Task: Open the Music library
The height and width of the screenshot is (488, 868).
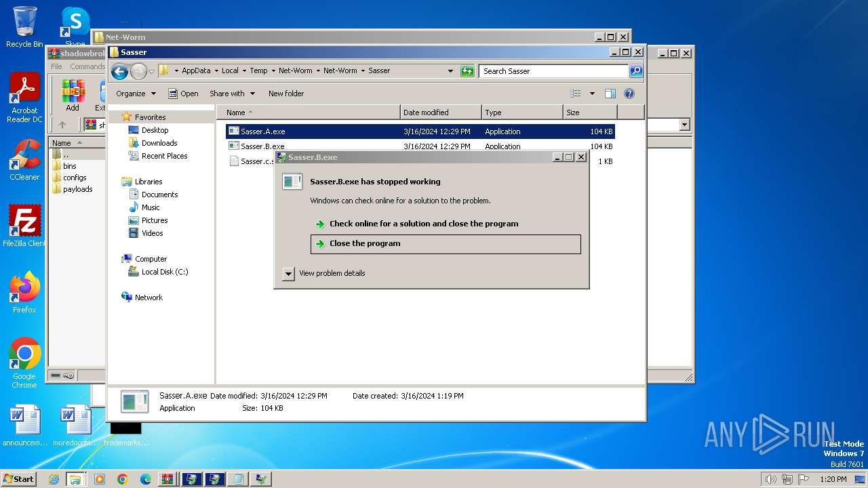Action: pyautogui.click(x=151, y=207)
